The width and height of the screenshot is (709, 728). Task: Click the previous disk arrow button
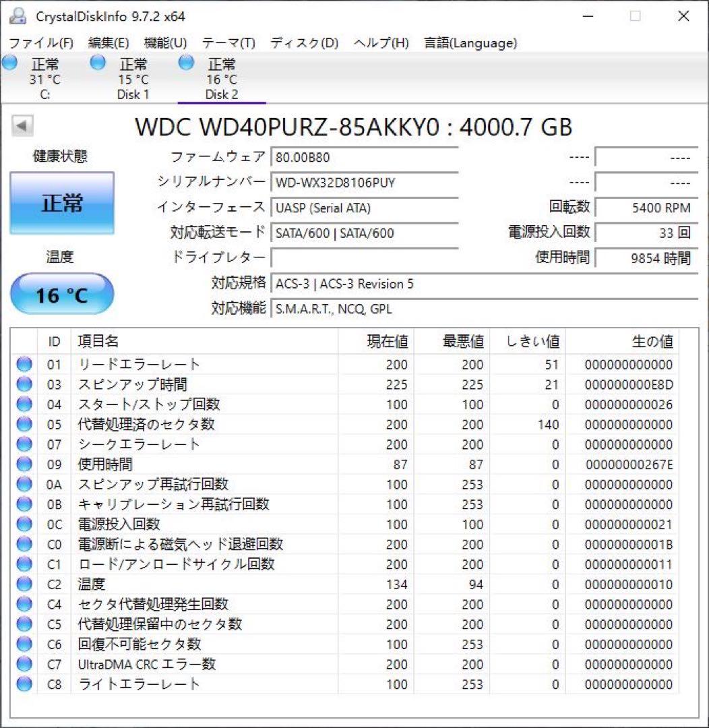pyautogui.click(x=22, y=125)
